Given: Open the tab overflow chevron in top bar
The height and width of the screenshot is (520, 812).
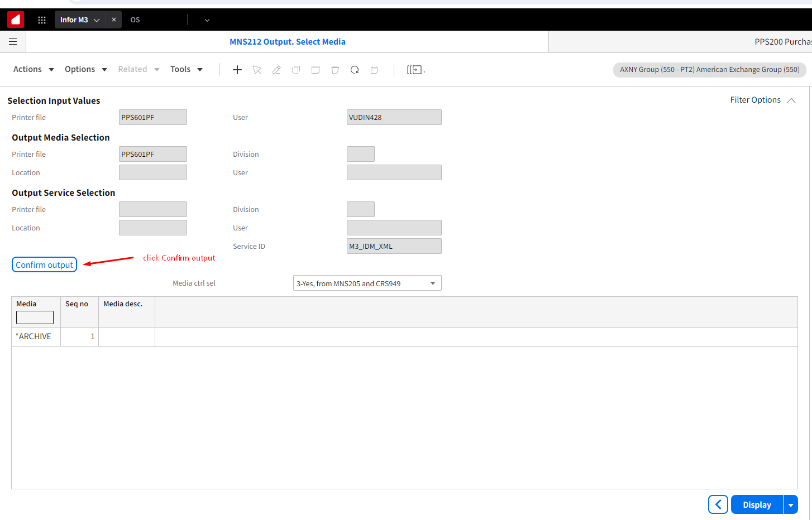Looking at the screenshot, I should coord(207,20).
